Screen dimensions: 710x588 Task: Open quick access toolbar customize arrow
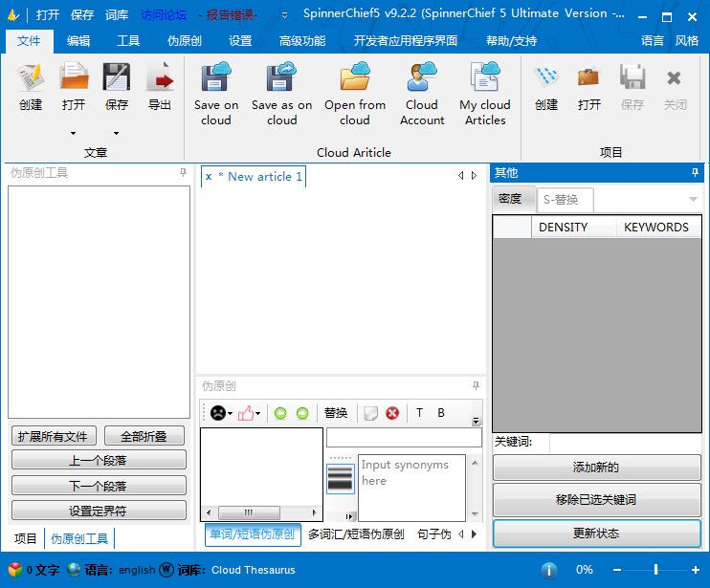tap(284, 15)
